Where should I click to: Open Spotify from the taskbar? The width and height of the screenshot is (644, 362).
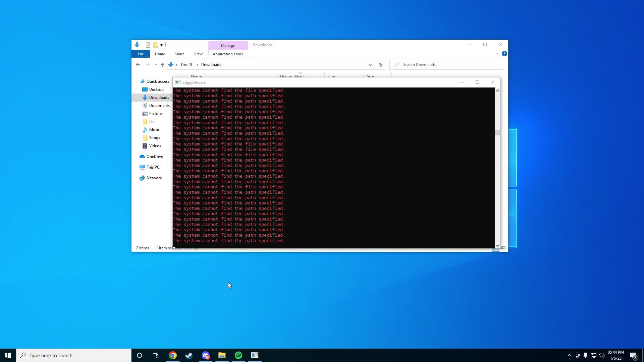238,355
